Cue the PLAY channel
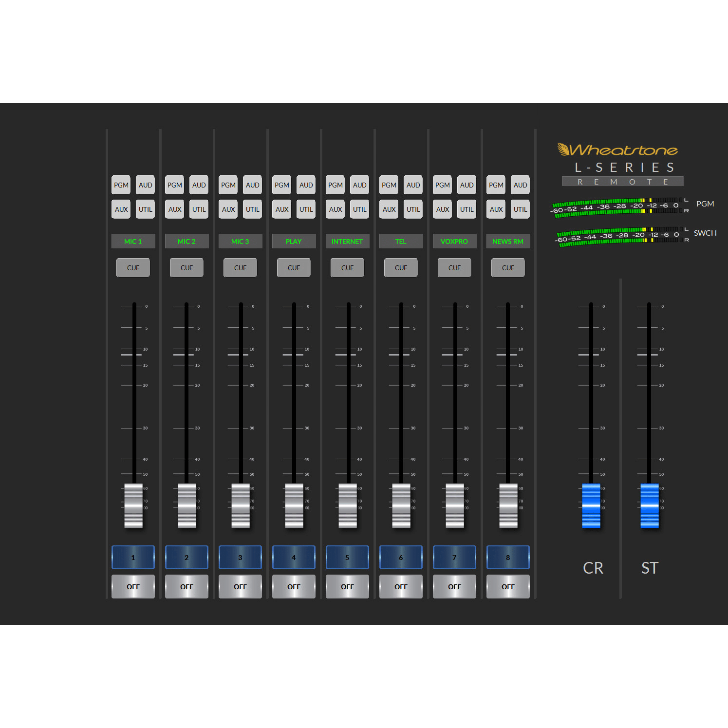Image resolution: width=728 pixels, height=728 pixels. tap(294, 268)
